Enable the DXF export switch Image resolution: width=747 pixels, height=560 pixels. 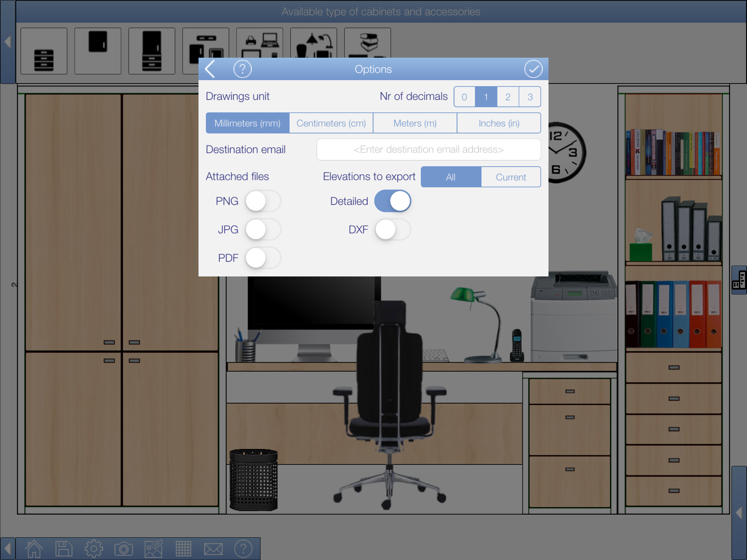coord(392,230)
